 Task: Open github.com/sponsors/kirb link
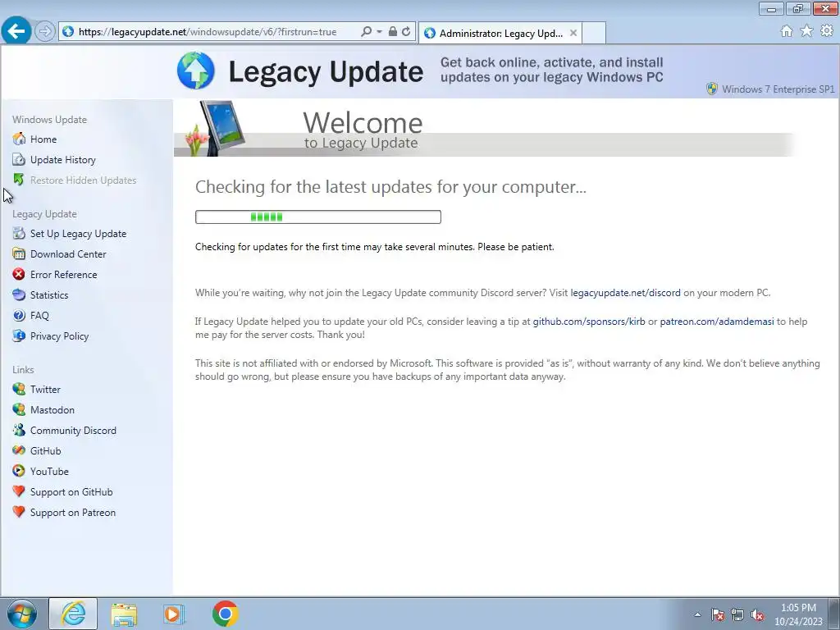pyautogui.click(x=589, y=322)
